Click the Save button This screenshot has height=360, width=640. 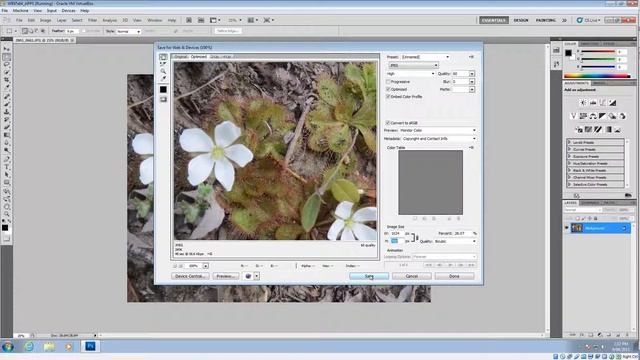coord(369,276)
